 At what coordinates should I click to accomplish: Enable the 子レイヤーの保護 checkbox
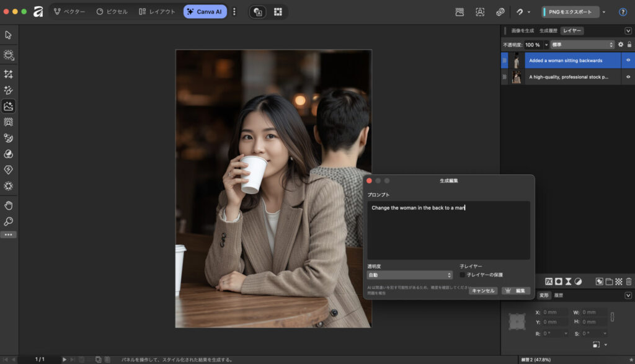point(463,275)
